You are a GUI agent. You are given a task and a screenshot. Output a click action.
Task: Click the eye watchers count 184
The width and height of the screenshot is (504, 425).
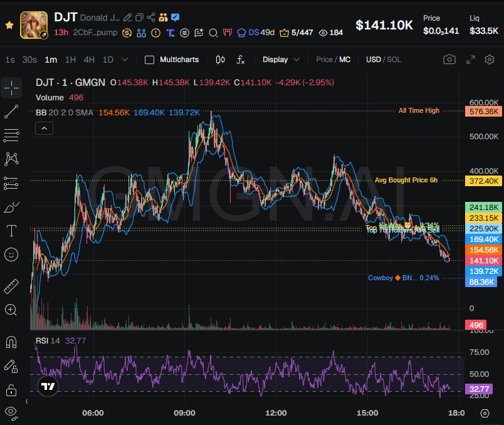pyautogui.click(x=331, y=33)
